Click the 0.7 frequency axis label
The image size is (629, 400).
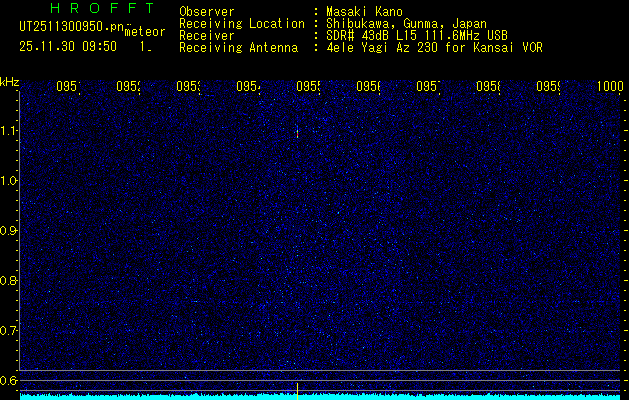(8, 331)
